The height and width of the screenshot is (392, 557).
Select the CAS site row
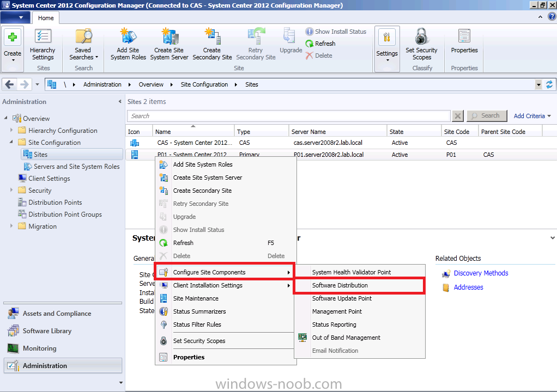341,143
